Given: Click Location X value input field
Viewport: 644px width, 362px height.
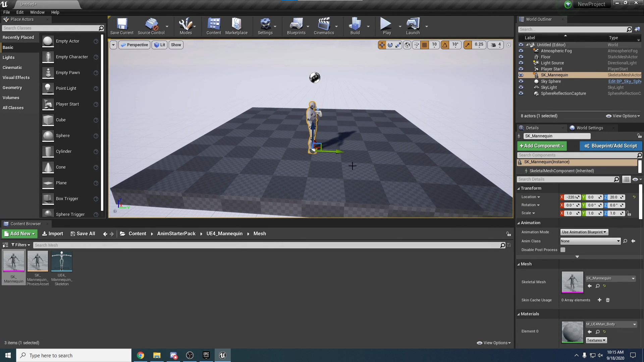Looking at the screenshot, I should pos(571,197).
